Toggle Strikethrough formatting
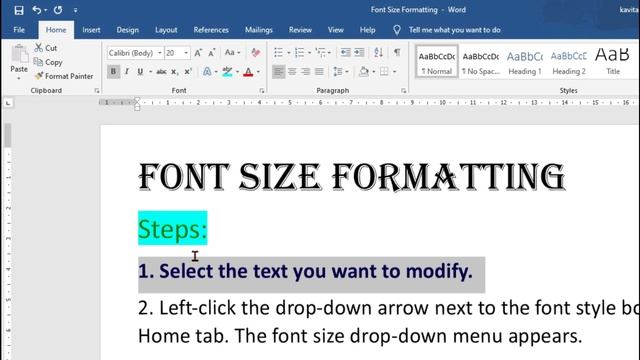The width and height of the screenshot is (640, 360). (161, 72)
